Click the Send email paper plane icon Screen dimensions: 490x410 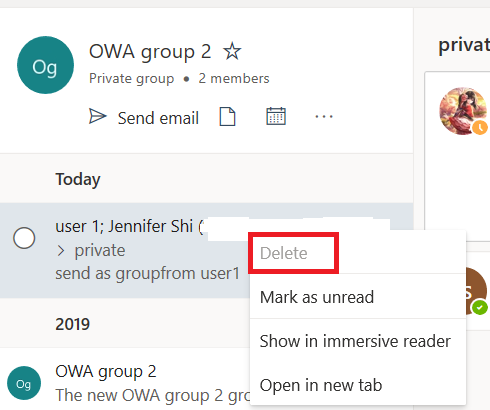[97, 116]
